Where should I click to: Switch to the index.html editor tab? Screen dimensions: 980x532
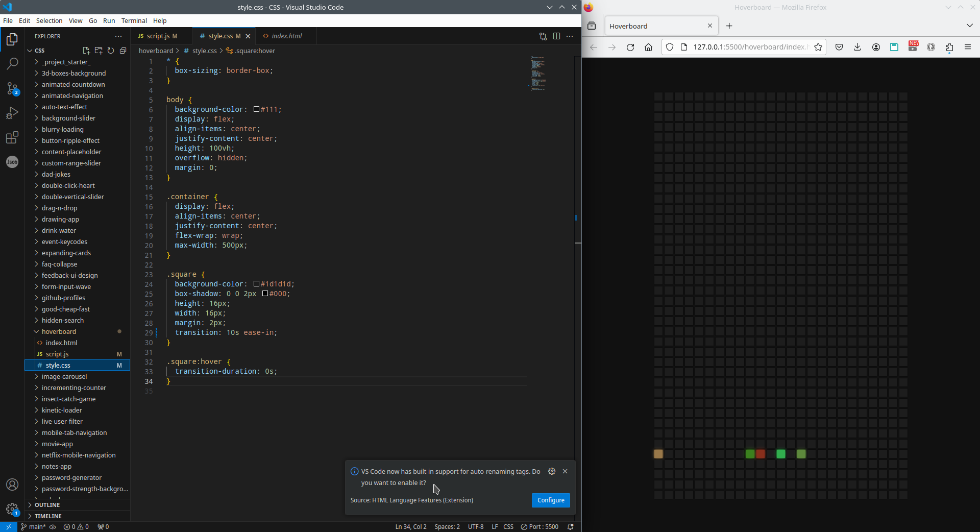(285, 36)
